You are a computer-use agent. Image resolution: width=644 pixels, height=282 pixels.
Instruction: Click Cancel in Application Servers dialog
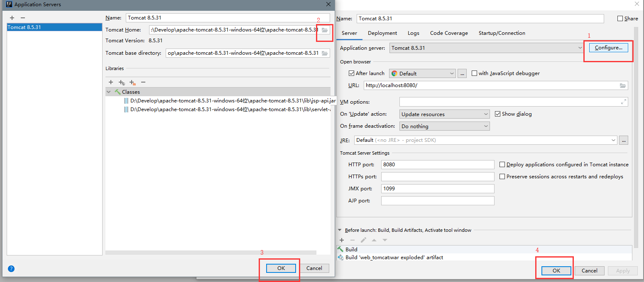pos(314,268)
